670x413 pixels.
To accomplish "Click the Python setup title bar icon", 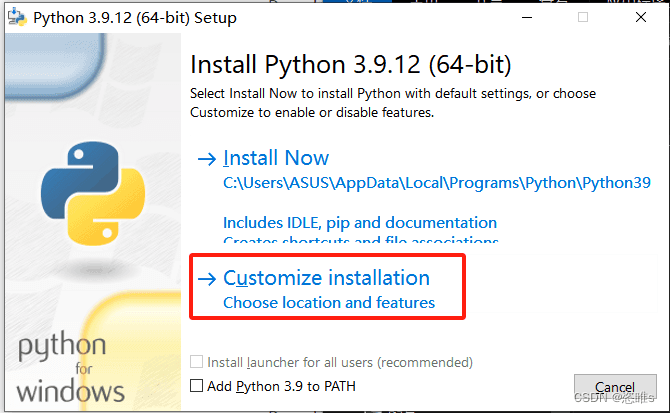I will 17,17.
